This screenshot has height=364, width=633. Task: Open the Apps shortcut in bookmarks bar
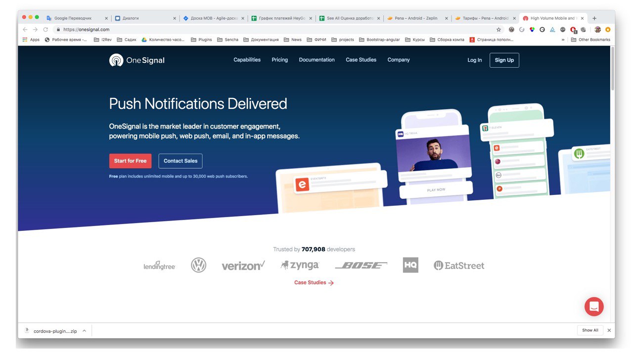(x=31, y=40)
